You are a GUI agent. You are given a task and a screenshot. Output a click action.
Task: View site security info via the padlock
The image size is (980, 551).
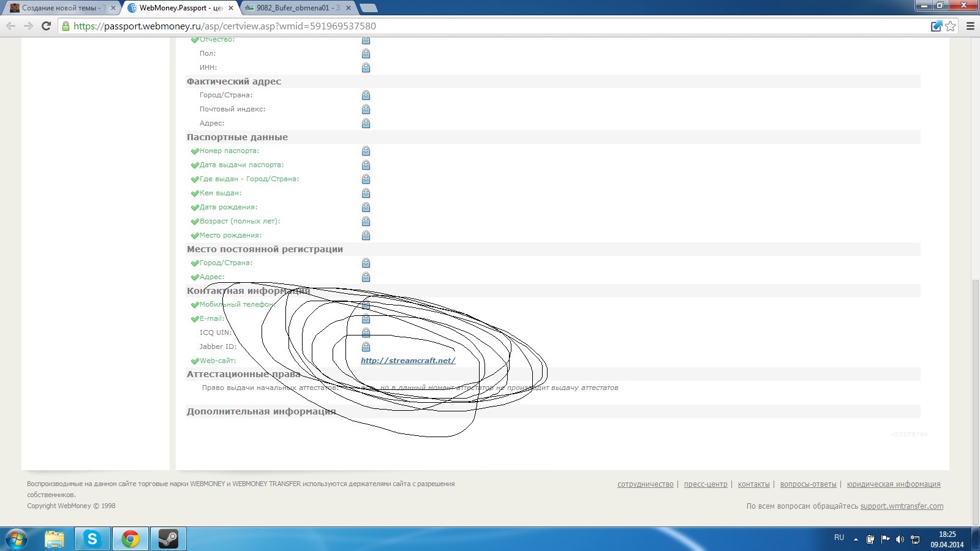[66, 26]
